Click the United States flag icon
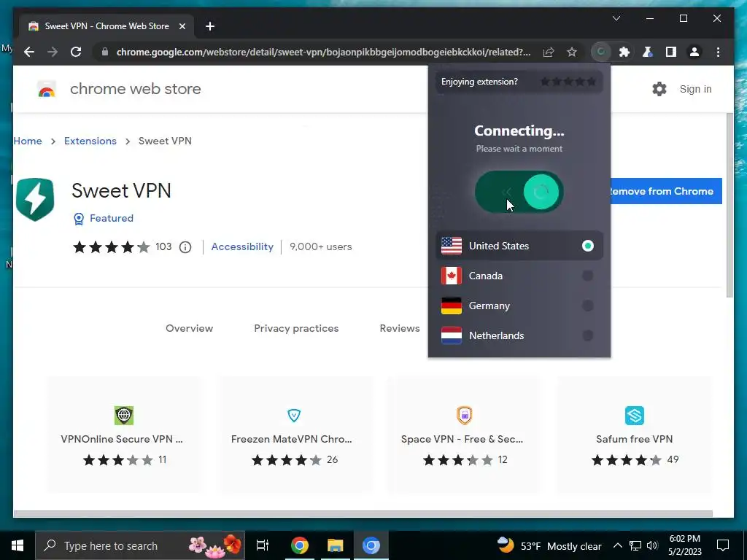 click(451, 246)
